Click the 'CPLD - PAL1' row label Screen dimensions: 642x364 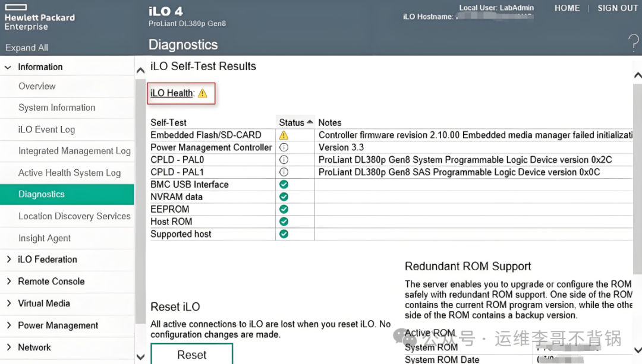pyautogui.click(x=177, y=172)
